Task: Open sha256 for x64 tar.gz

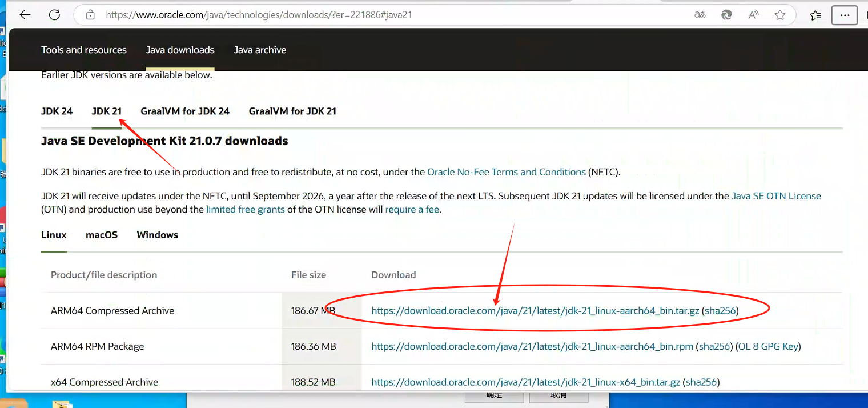Action: [701, 382]
